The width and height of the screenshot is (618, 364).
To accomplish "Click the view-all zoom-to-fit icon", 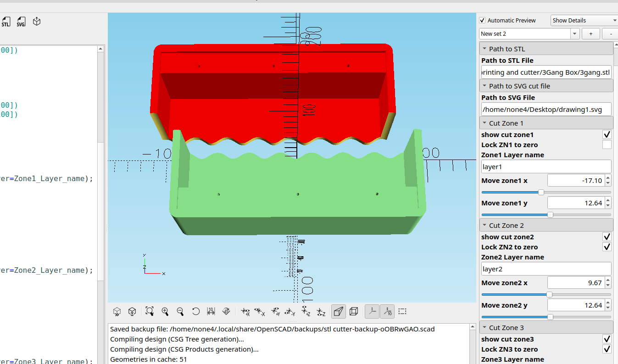I will (150, 311).
